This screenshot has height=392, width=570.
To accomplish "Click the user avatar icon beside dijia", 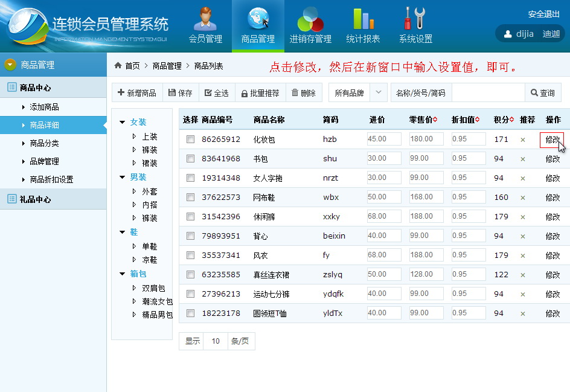I will click(x=508, y=34).
